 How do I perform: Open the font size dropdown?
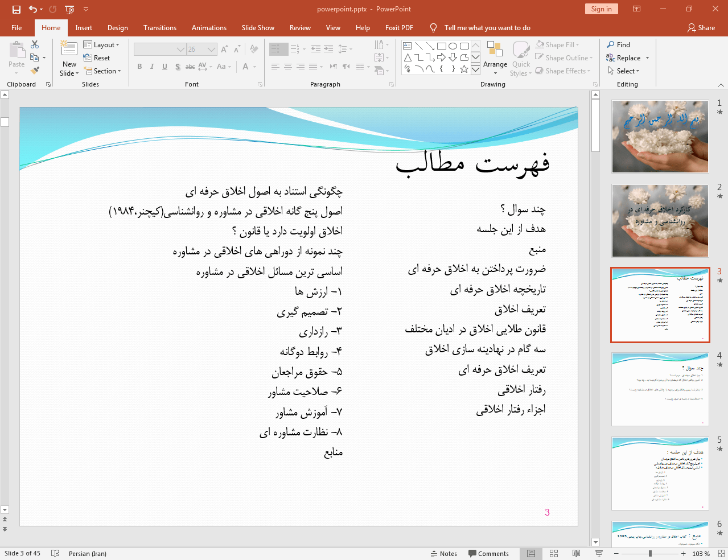pos(212,50)
